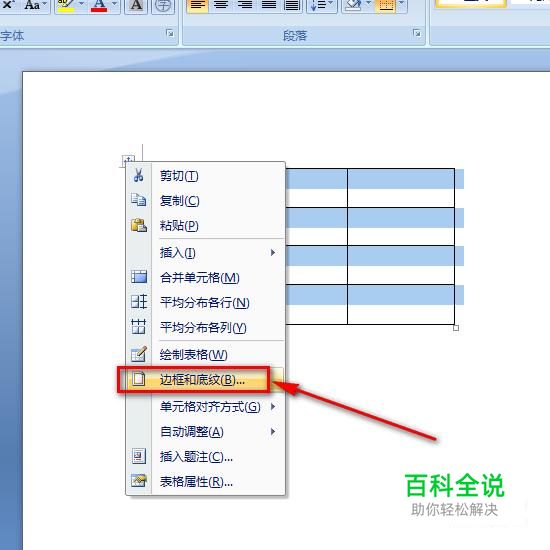
Task: Open 表格属性(R)... menu item
Action: [205, 482]
